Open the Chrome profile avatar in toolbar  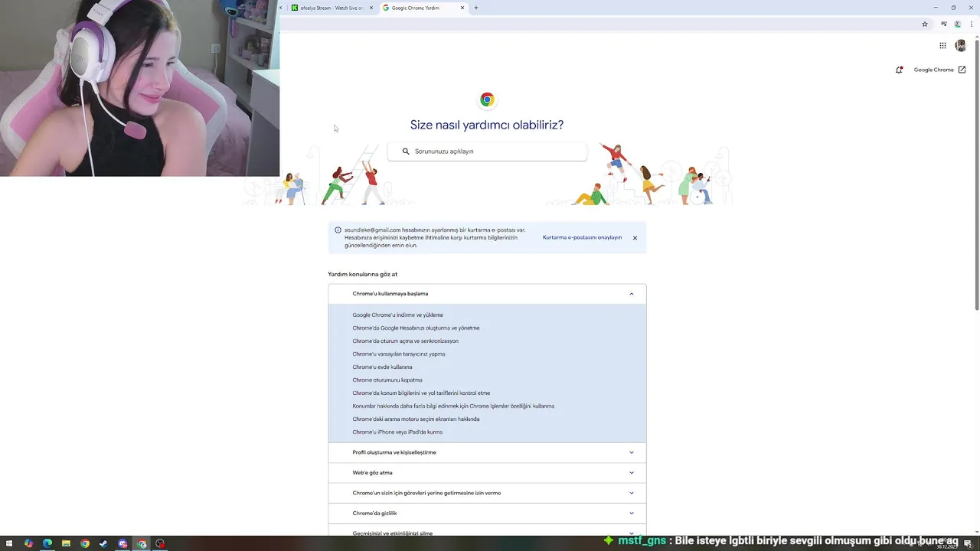tap(957, 24)
